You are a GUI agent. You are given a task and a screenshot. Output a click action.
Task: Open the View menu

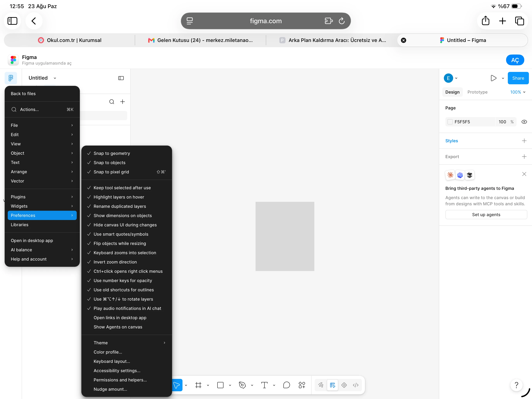(x=42, y=144)
